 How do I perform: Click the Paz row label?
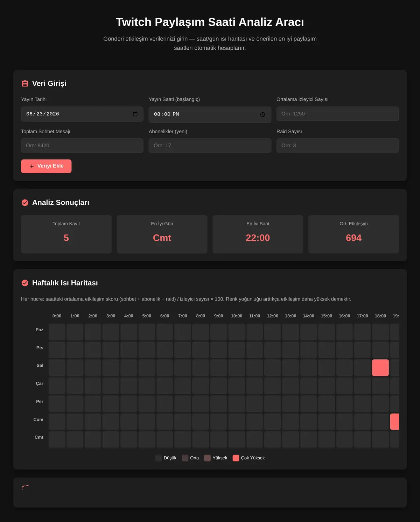tap(40, 330)
